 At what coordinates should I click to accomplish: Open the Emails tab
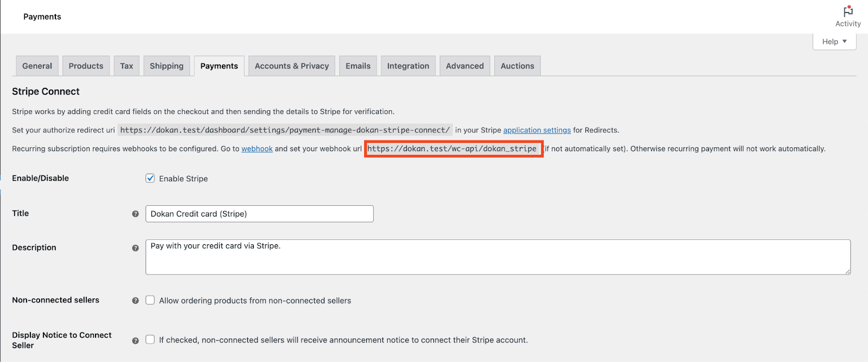358,66
